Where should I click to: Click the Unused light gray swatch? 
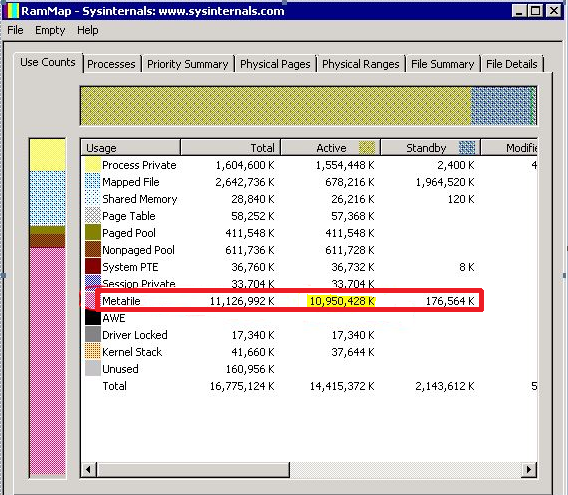point(93,369)
